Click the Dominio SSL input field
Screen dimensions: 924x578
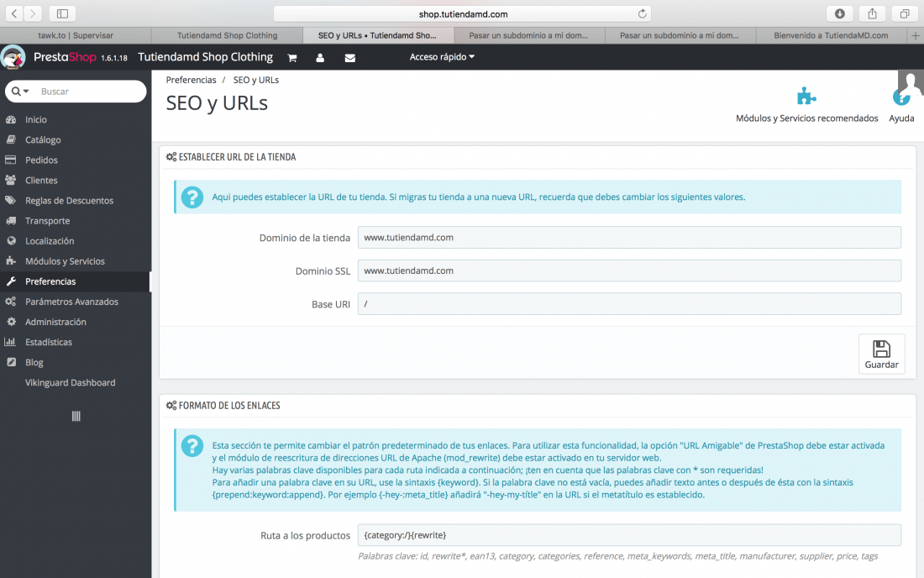click(629, 271)
